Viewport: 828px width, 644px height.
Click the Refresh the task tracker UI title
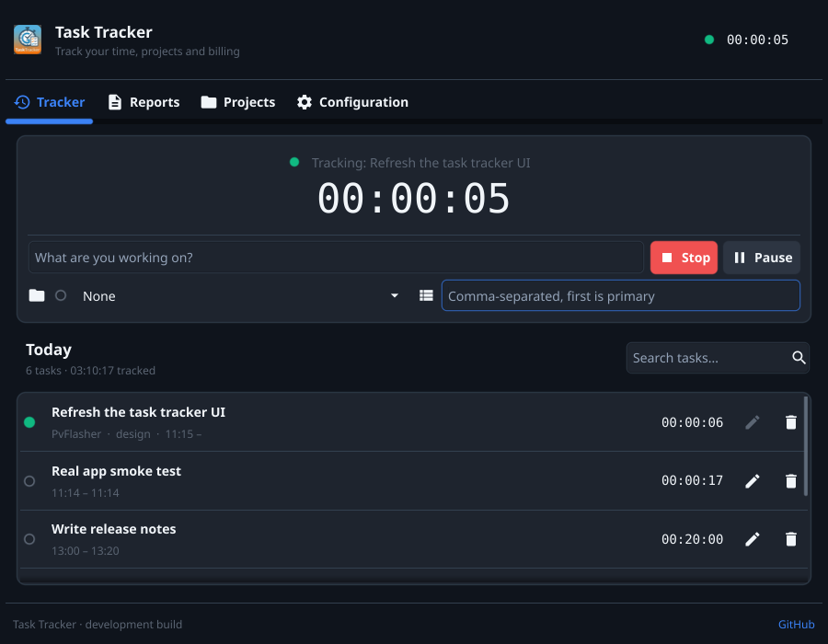coord(138,412)
